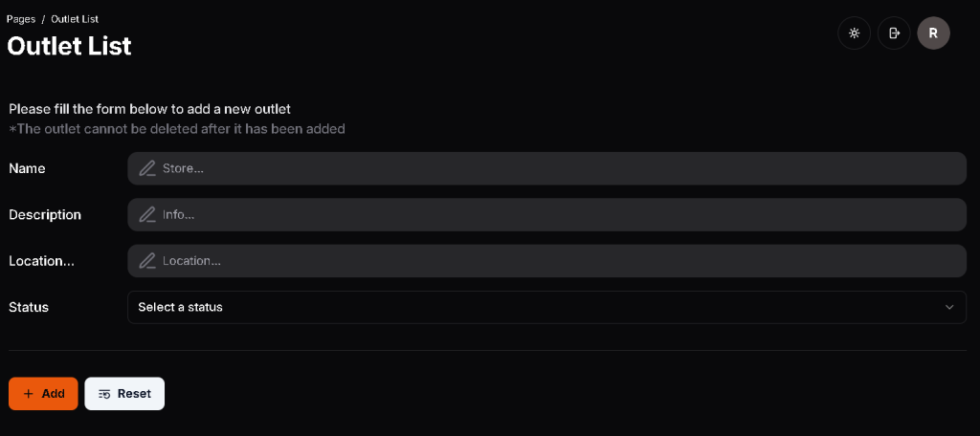Screen dimensions: 980x436
Task: Go to Pages breadcrumb link
Action: tap(21, 19)
